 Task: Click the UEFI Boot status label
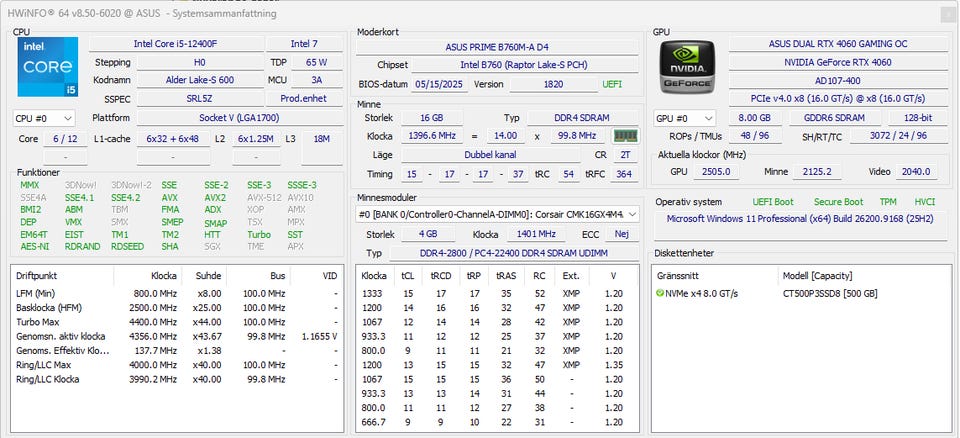point(773,202)
